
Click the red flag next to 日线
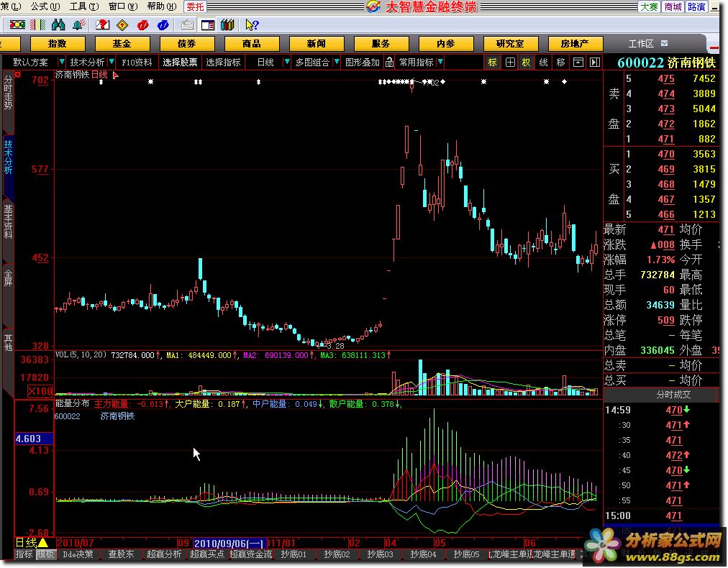coord(115,75)
